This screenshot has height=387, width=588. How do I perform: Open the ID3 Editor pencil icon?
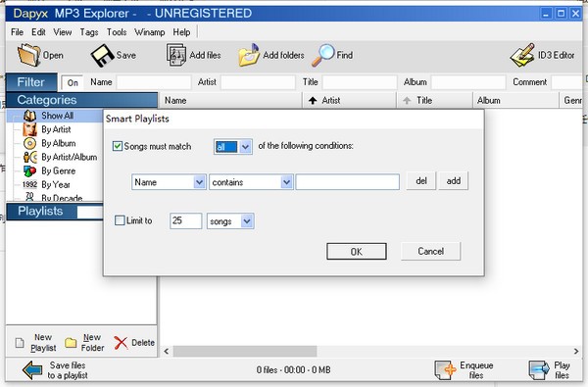[x=522, y=55]
